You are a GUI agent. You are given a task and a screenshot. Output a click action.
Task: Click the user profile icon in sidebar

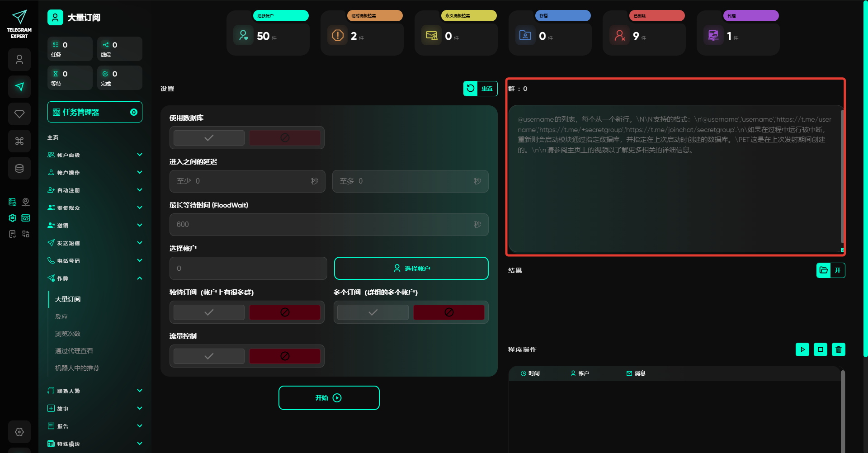click(19, 60)
